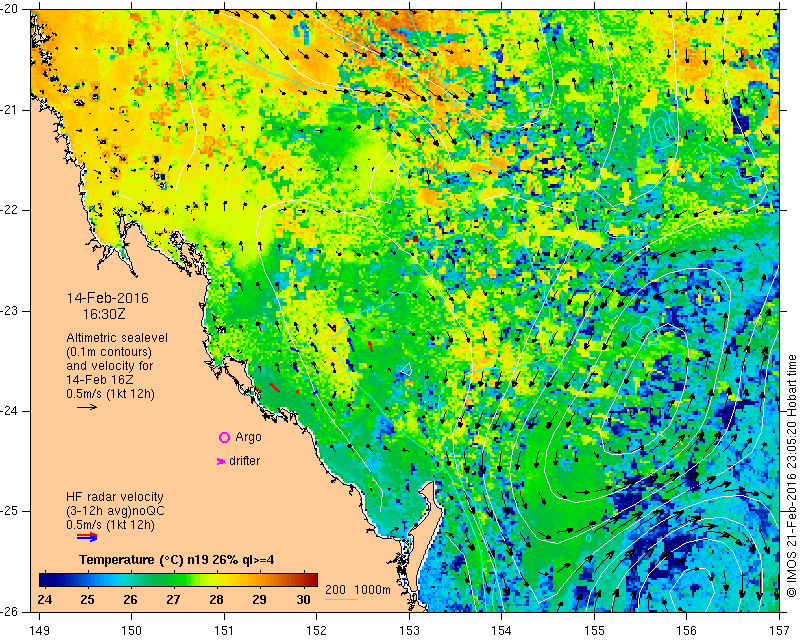Click latitude axis label '-21'

10,110
